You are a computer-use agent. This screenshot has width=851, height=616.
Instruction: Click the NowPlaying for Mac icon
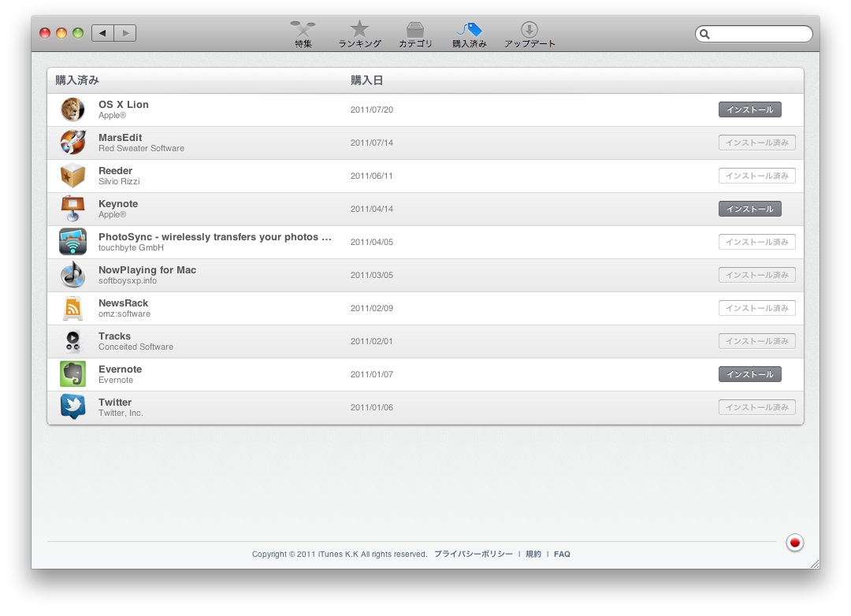click(x=72, y=275)
